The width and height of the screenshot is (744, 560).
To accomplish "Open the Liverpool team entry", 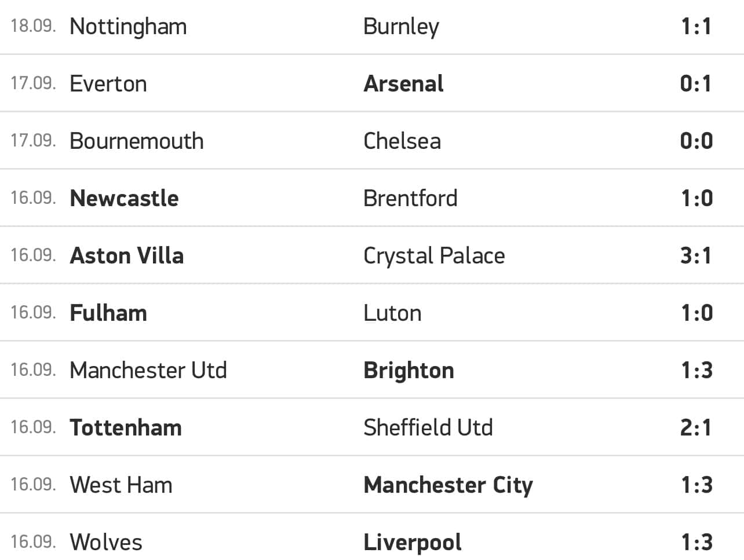I will point(413,543).
